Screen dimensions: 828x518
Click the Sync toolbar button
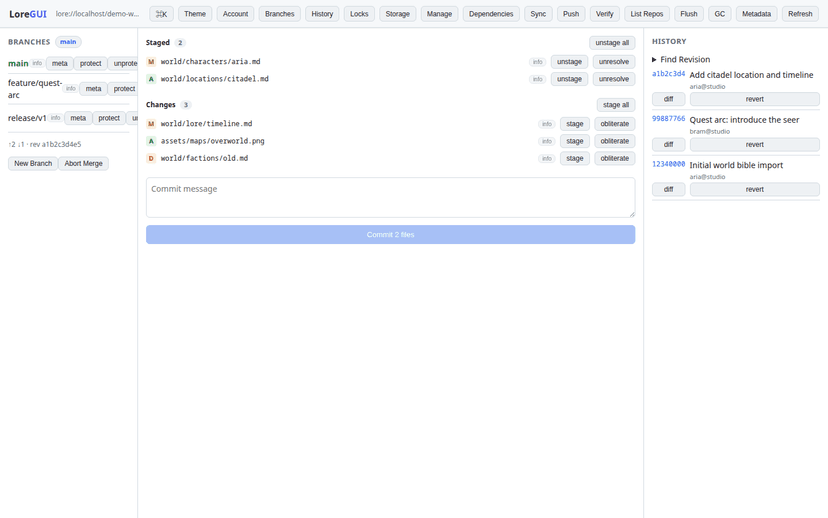(x=538, y=14)
